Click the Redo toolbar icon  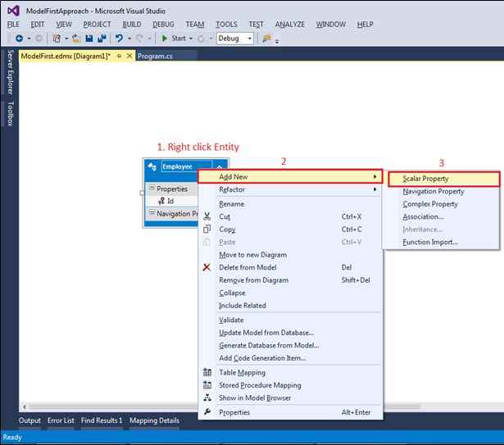(139, 39)
